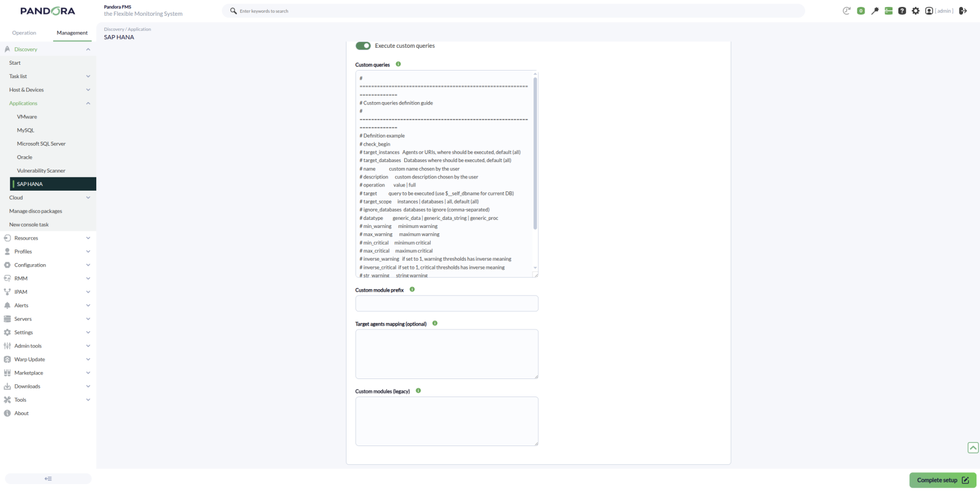Open New console task
The height and width of the screenshot is (491, 980).
coord(29,225)
